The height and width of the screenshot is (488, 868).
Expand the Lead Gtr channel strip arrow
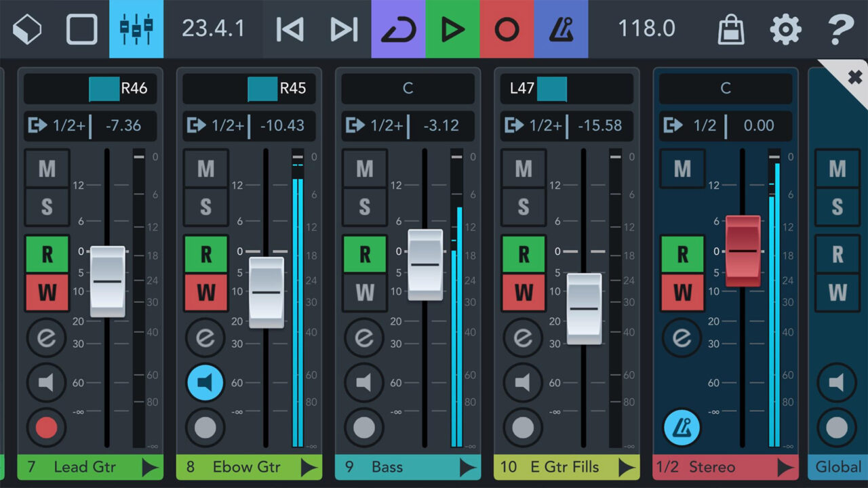pyautogui.click(x=149, y=467)
